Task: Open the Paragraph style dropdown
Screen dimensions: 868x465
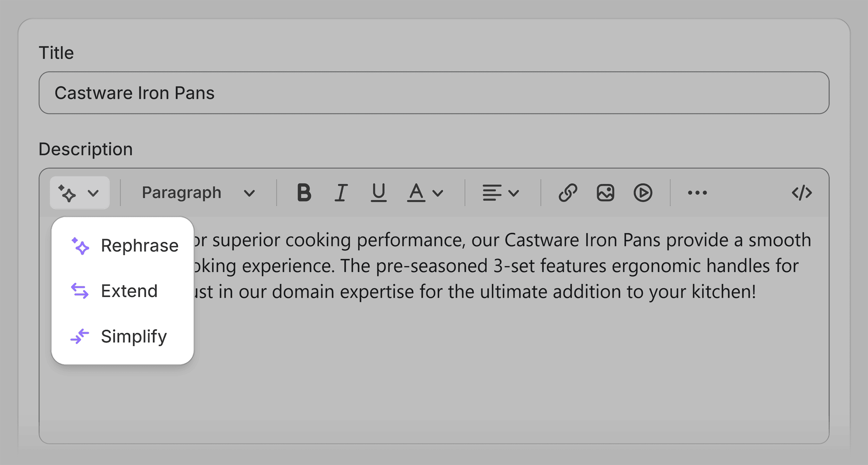Action: coord(198,193)
